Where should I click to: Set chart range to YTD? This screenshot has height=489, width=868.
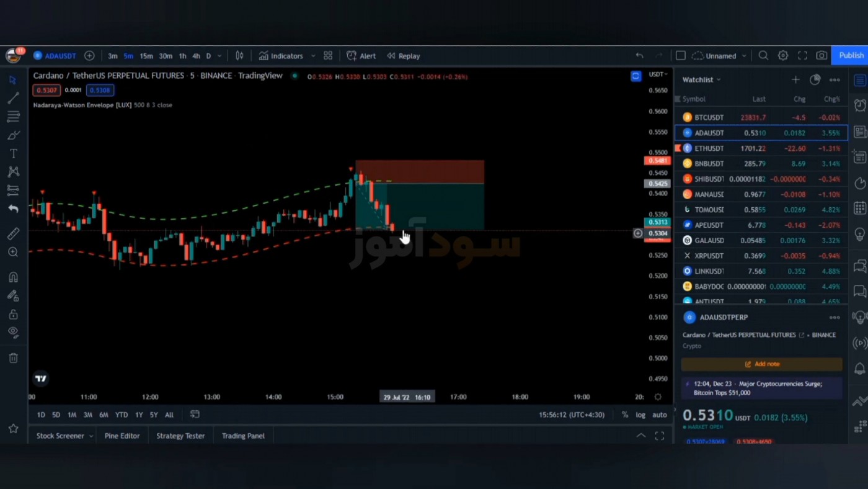tap(122, 415)
